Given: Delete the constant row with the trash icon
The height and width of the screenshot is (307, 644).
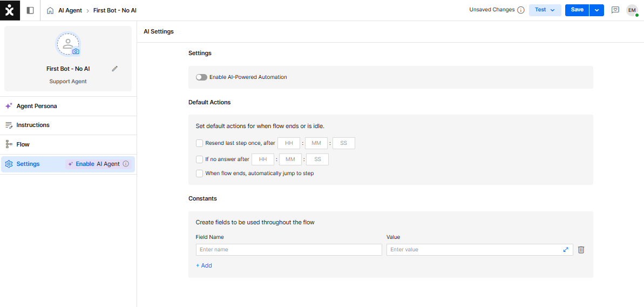Looking at the screenshot, I should click(x=581, y=250).
